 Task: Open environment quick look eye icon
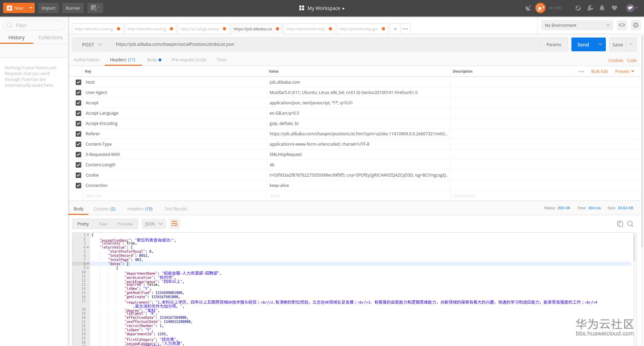(x=622, y=25)
